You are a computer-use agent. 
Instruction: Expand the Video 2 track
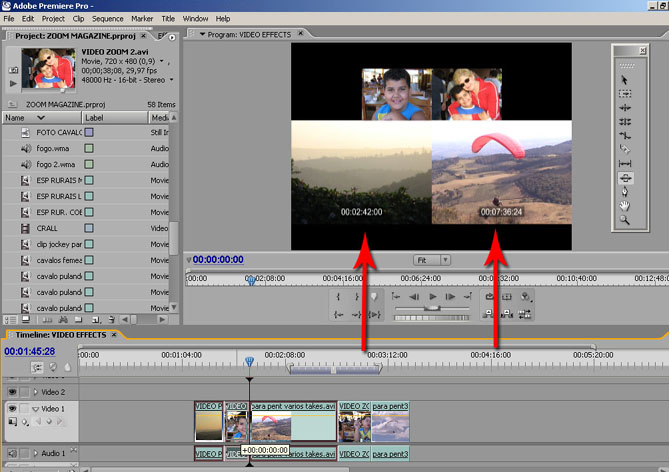pos(35,392)
